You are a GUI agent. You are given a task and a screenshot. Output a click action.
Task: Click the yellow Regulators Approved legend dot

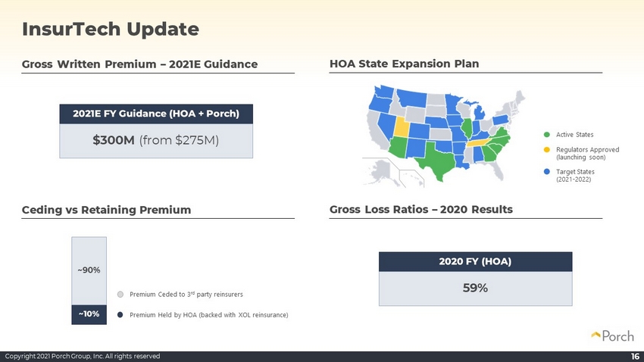[x=547, y=150]
